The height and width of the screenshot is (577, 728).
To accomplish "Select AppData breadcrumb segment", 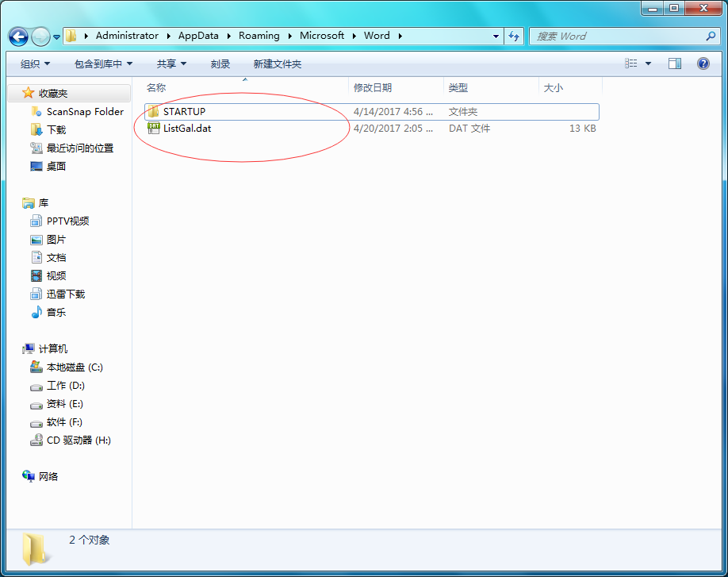I will click(198, 36).
